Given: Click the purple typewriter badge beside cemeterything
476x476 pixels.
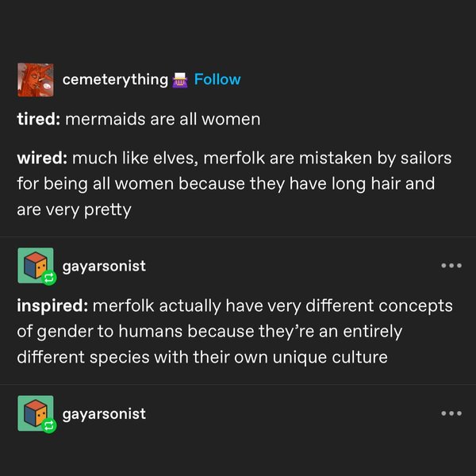Looking at the screenshot, I should coord(180,79).
